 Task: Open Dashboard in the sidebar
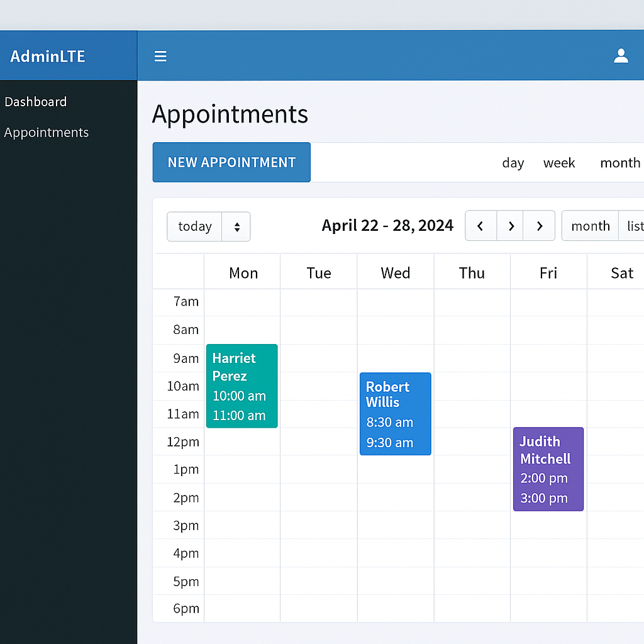36,102
